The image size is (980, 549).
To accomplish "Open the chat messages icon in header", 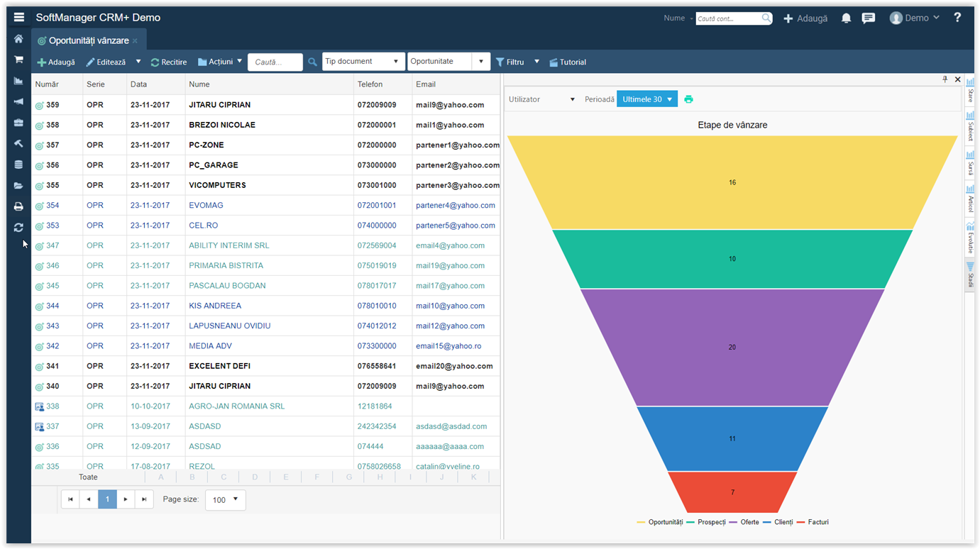I will [868, 18].
